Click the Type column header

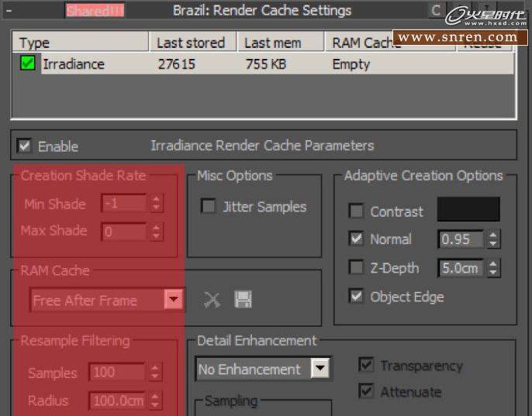point(81,42)
